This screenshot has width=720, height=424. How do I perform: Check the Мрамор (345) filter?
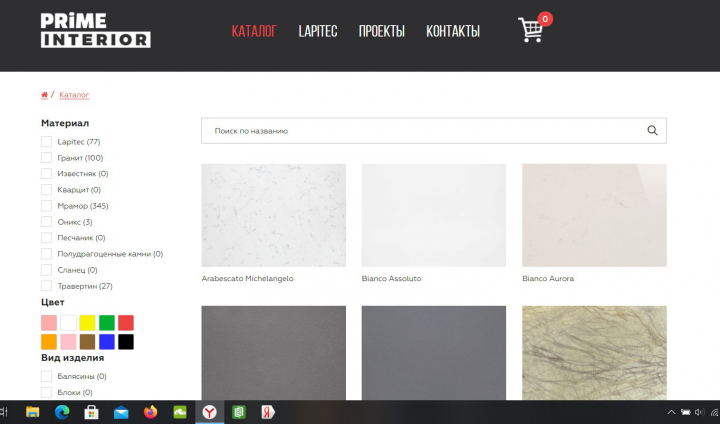[x=46, y=206]
